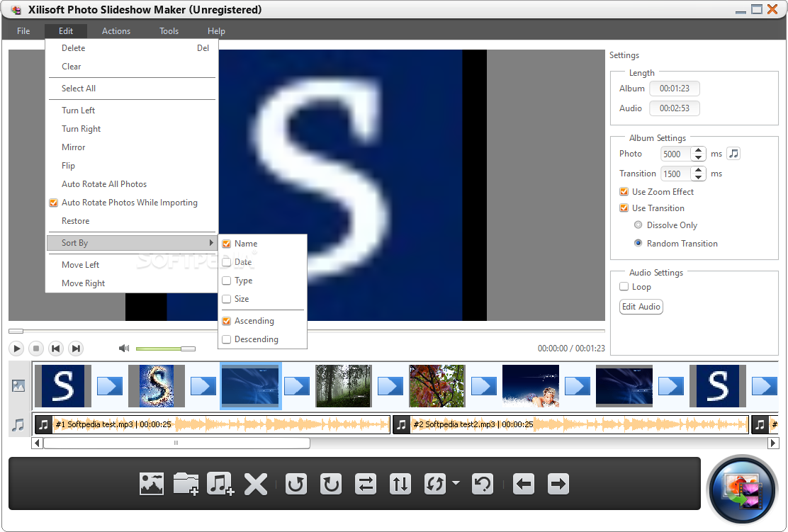This screenshot has width=788, height=532.
Task: Click the Auto Rotate toolbar icon
Action: [x=434, y=485]
